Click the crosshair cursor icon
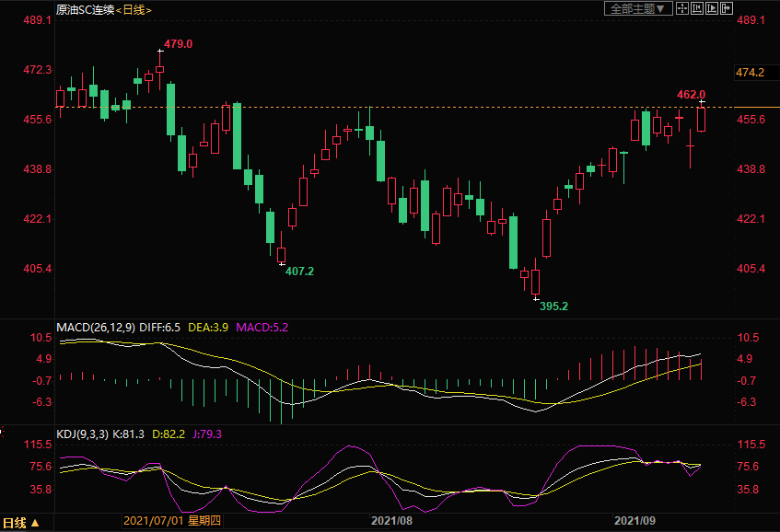This screenshot has height=532, width=780. [x=682, y=8]
